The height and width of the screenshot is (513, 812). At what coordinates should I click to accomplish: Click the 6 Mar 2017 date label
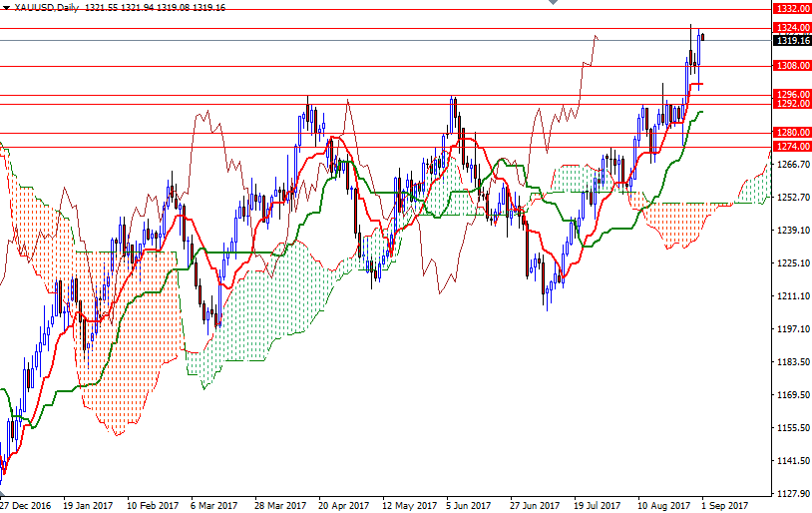215,505
